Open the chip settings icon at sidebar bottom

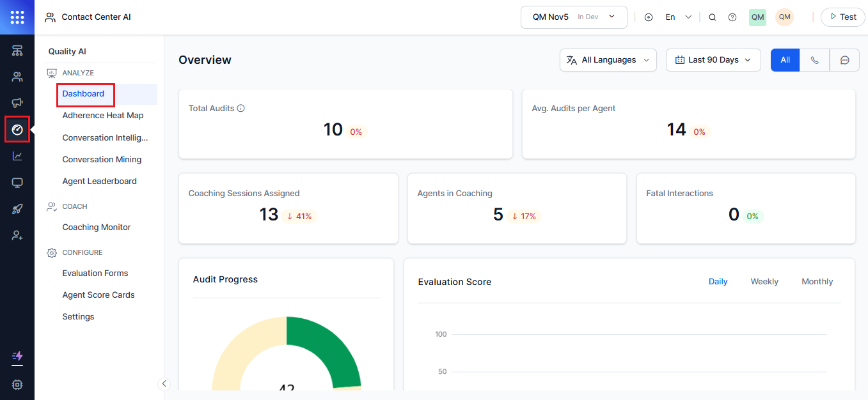[17, 385]
